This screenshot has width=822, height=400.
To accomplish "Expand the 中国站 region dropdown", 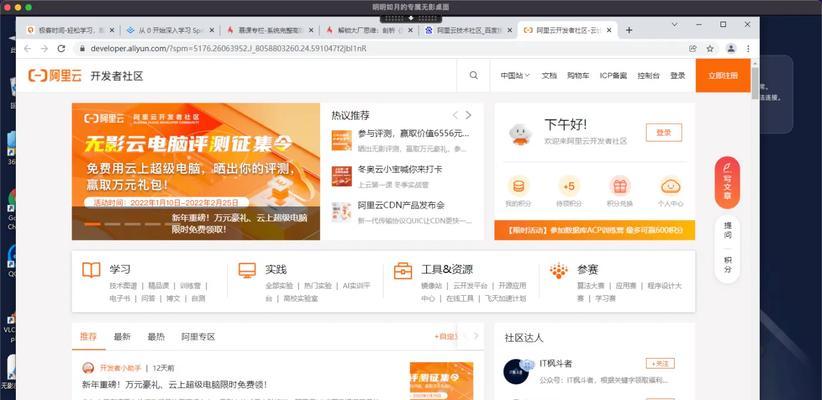I will pos(515,75).
